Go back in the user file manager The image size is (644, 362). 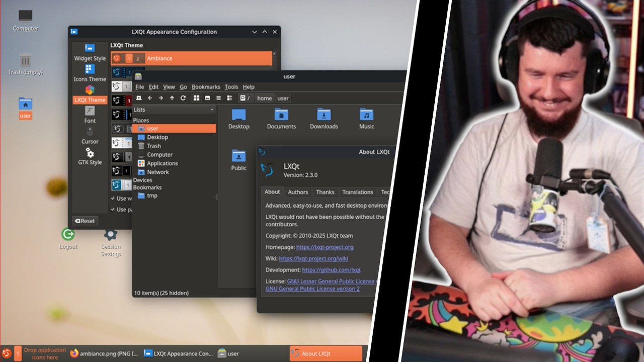150,98
